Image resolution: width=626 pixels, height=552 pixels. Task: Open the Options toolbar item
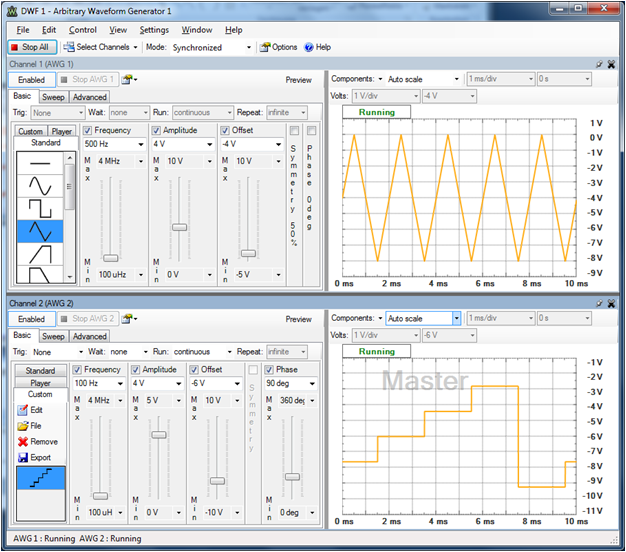pyautogui.click(x=278, y=47)
